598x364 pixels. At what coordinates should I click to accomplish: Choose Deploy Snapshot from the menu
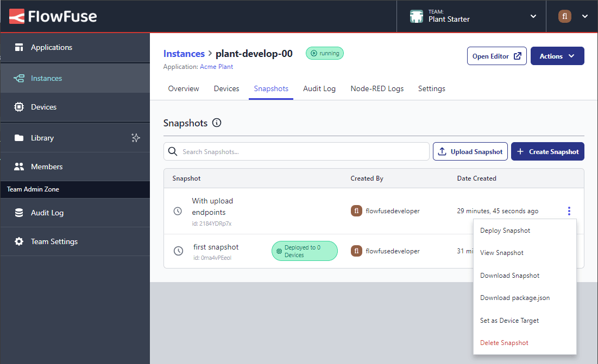[x=505, y=230]
